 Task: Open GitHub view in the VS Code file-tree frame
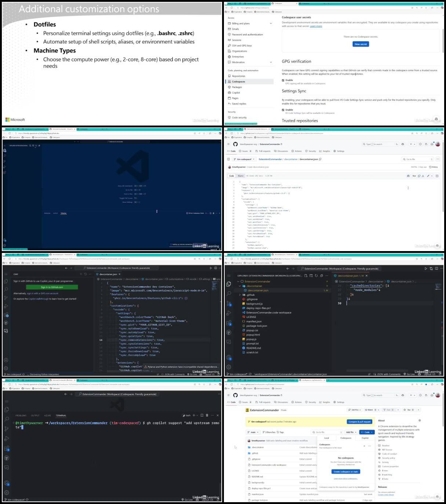coord(229,332)
